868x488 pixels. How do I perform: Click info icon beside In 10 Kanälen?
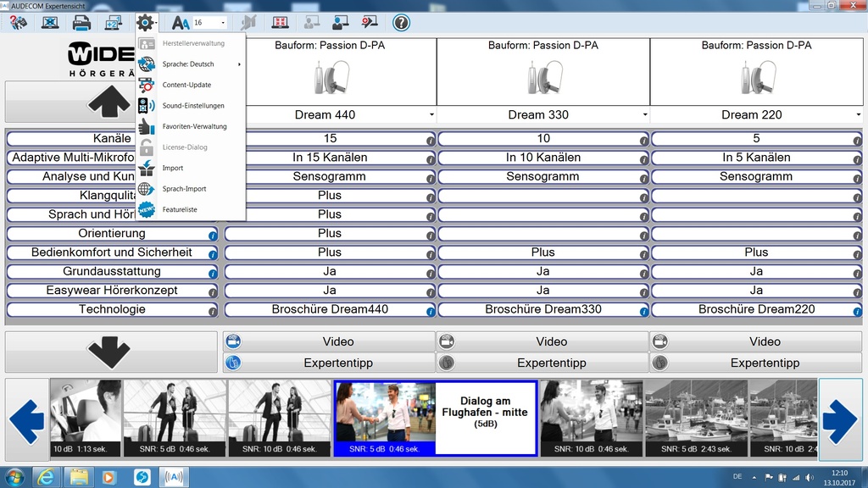[643, 160]
